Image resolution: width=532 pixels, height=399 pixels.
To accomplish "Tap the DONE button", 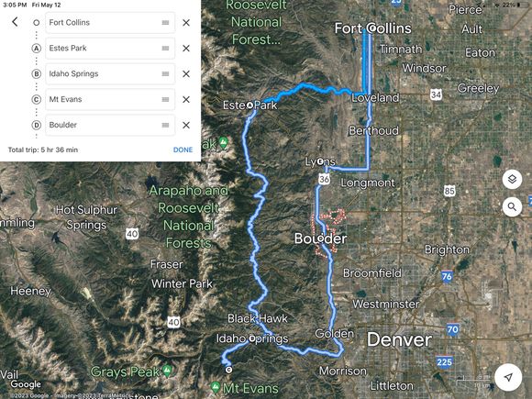I will pos(183,150).
